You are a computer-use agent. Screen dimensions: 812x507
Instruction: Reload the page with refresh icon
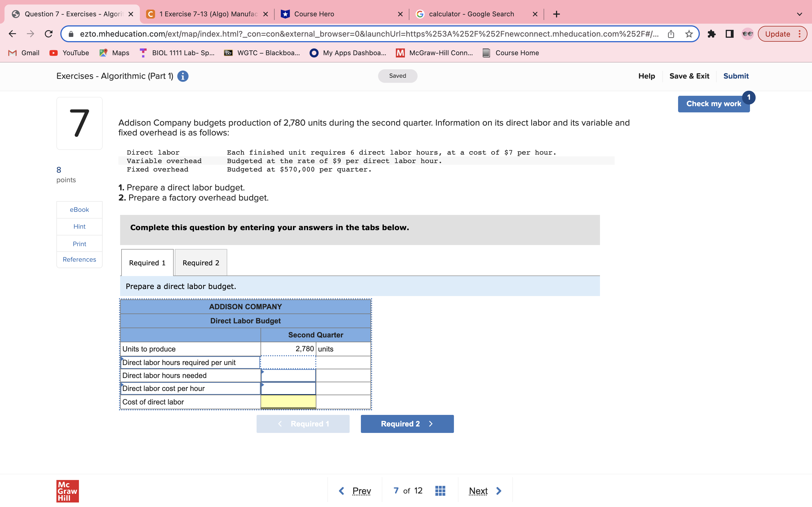pyautogui.click(x=49, y=34)
